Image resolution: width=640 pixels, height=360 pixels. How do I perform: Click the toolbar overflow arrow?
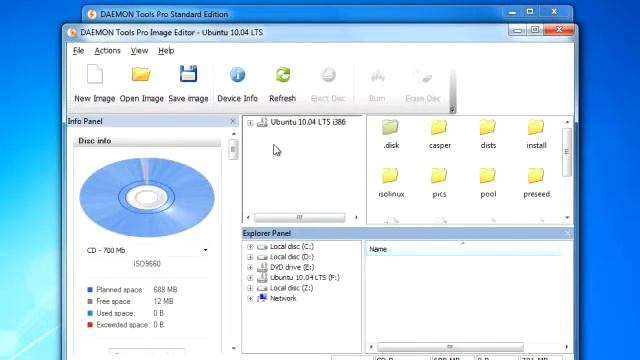click(452, 109)
